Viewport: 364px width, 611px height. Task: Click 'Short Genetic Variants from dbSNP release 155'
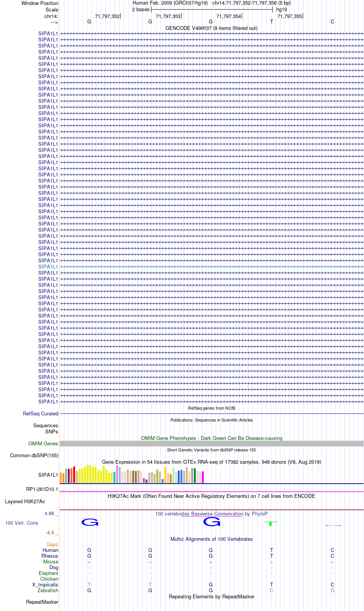[212, 450]
